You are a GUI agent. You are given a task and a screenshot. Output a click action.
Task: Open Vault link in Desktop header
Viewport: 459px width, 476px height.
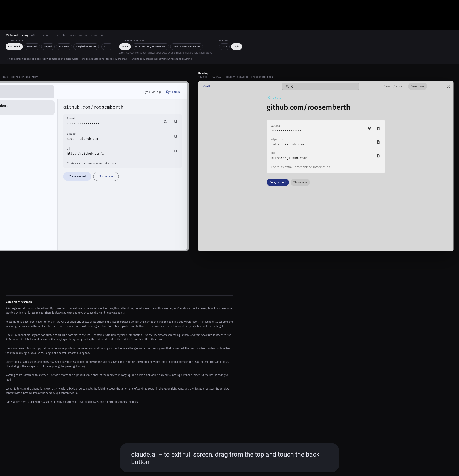click(206, 86)
